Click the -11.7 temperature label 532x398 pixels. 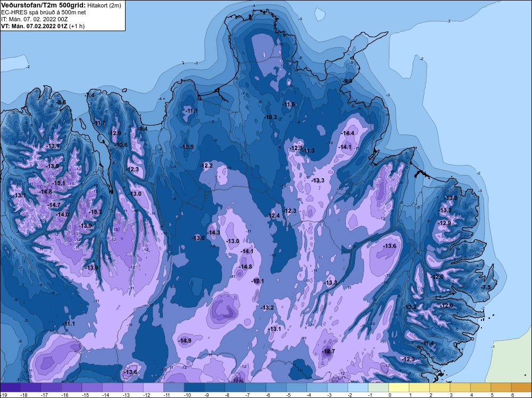[100, 123]
